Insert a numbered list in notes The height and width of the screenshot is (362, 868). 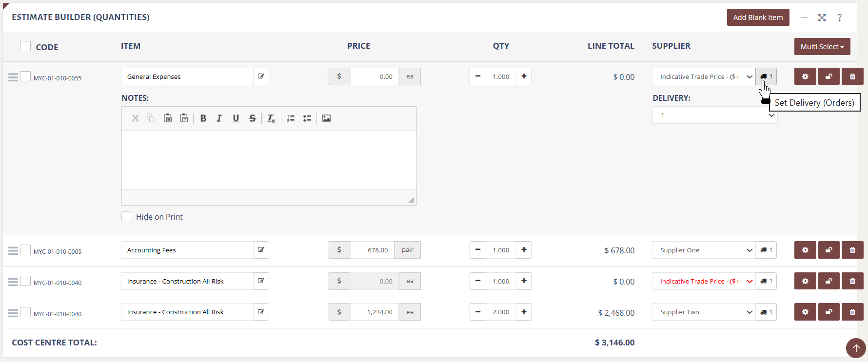(x=291, y=118)
